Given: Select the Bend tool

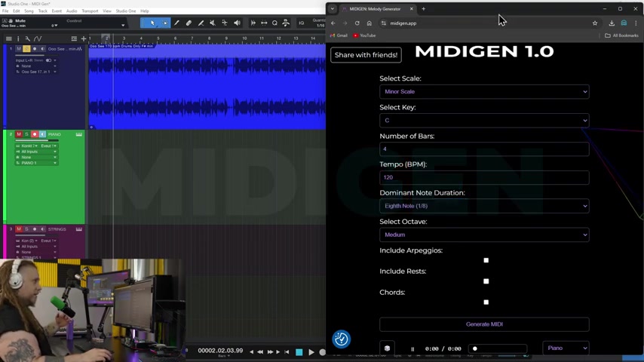Looking at the screenshot, I should pyautogui.click(x=225, y=23).
